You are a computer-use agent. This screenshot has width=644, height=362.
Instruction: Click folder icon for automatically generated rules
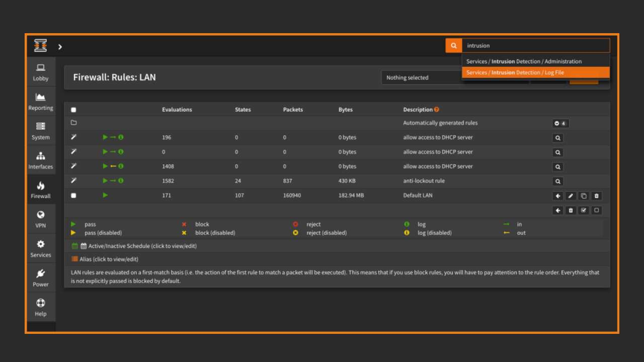click(x=73, y=122)
